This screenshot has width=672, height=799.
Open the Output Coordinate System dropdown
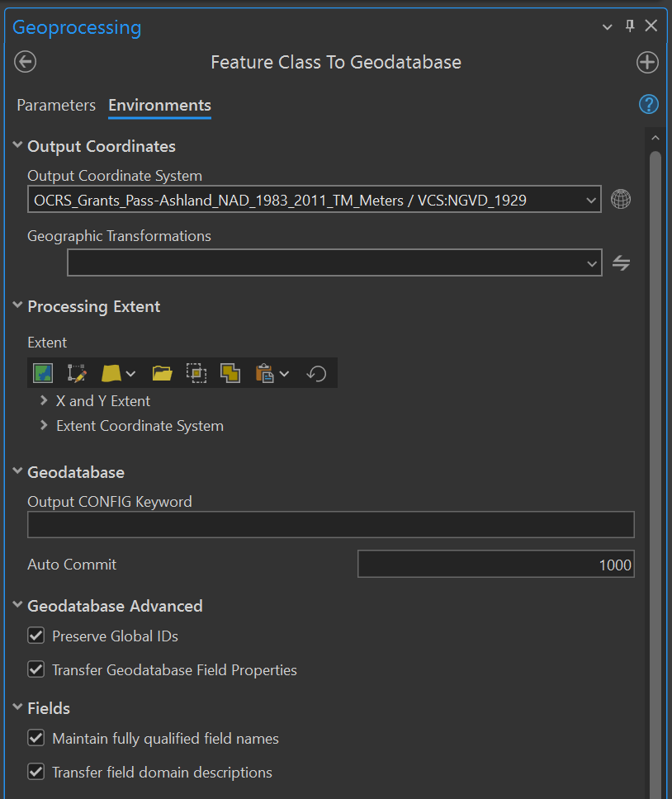click(591, 200)
